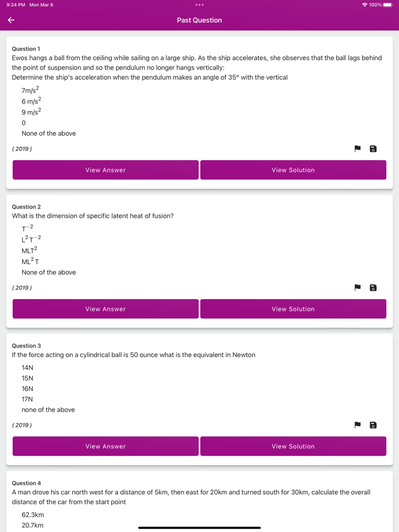This screenshot has height=532, width=399.
Task: Flag Question 1 for review
Action: click(x=357, y=149)
